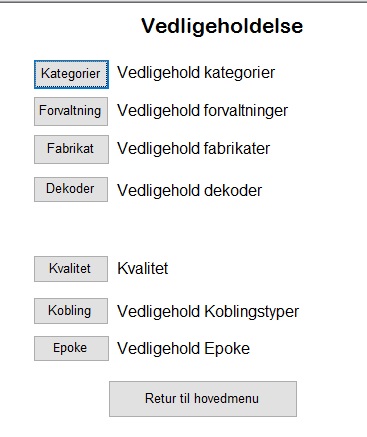Click the Vedligeholdelse heading text
The width and height of the screenshot is (367, 437).
click(222, 26)
